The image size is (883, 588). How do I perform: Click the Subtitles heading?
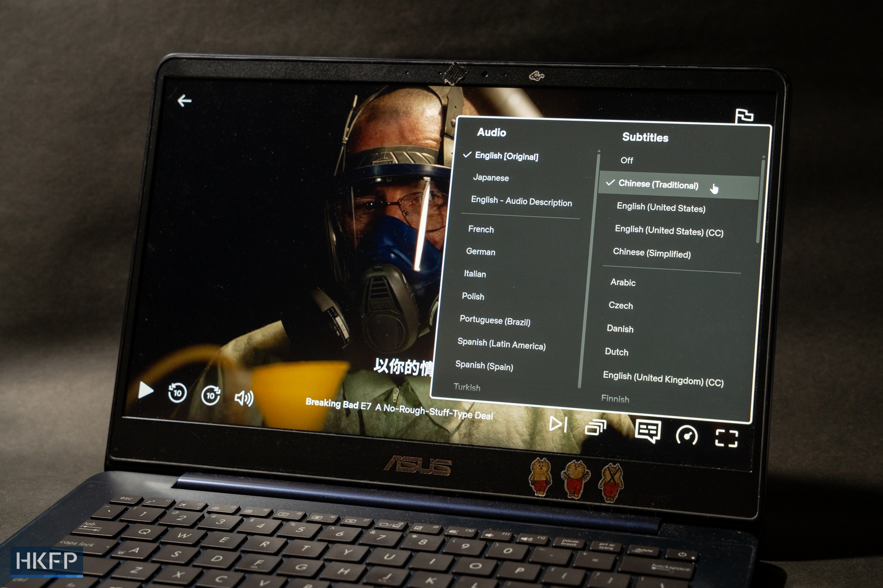(x=645, y=138)
